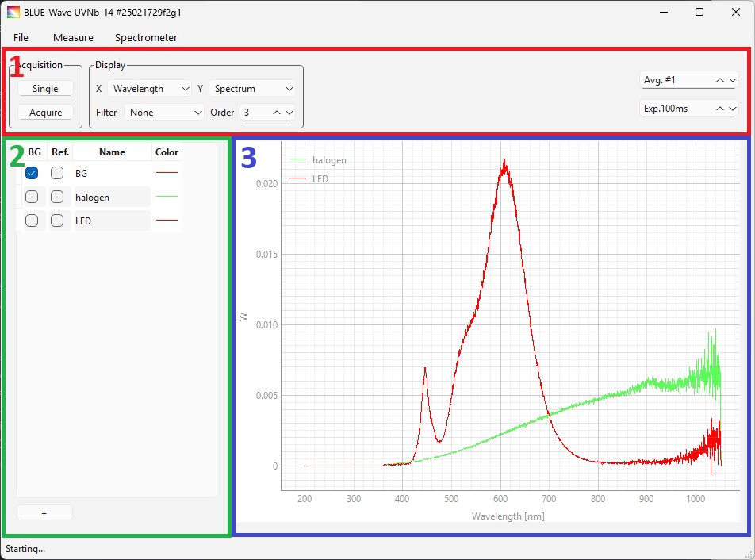Screen dimensions: 755x560
Task: Open the Y axis Spectrum dropdown
Action: (253, 89)
